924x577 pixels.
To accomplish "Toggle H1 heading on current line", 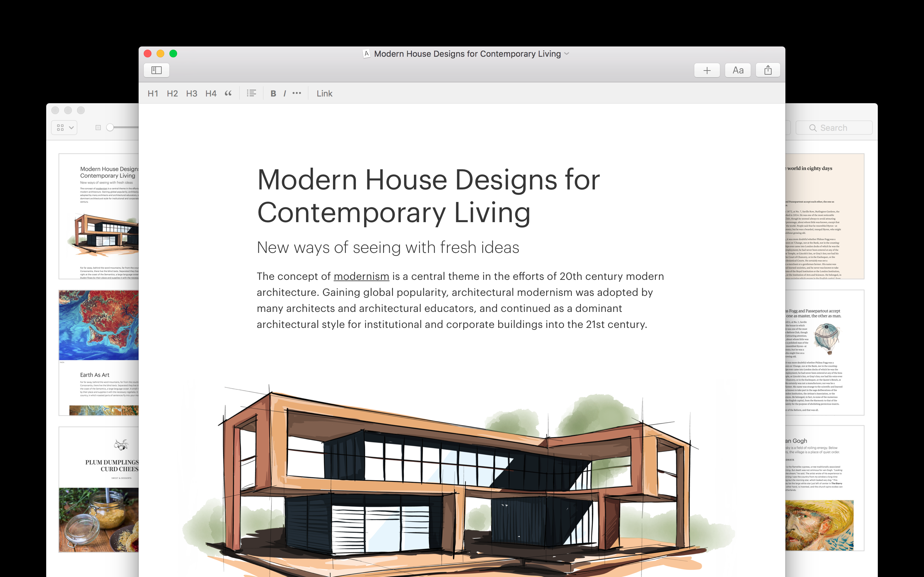I will 153,93.
